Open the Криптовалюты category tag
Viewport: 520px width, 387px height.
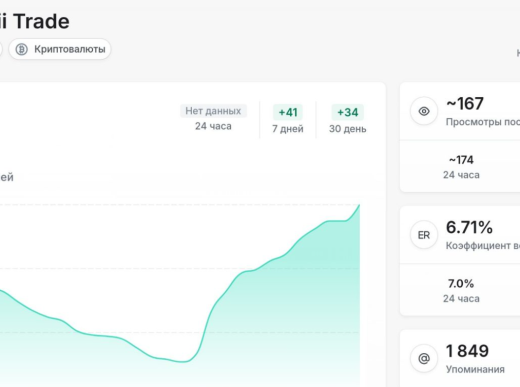[60, 49]
